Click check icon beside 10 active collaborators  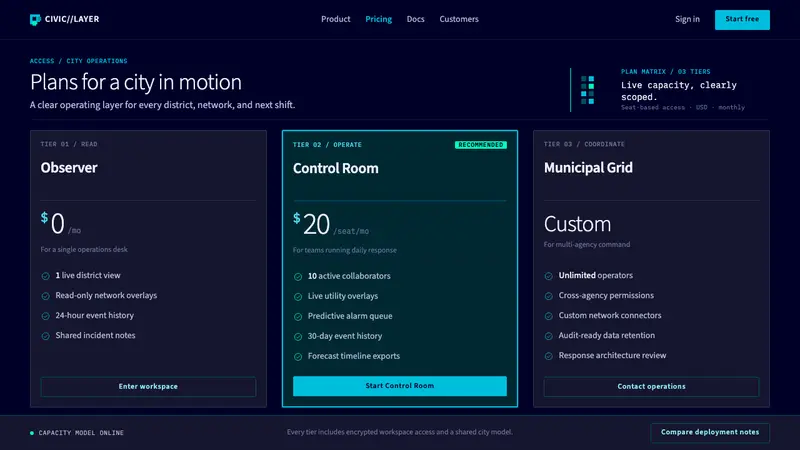[x=298, y=277]
